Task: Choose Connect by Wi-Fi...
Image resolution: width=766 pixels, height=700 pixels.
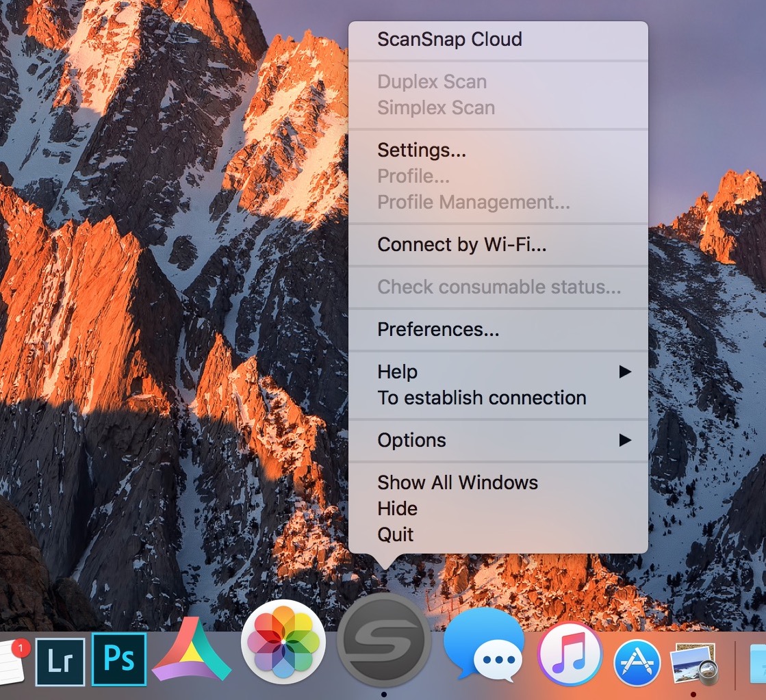Action: (498, 244)
